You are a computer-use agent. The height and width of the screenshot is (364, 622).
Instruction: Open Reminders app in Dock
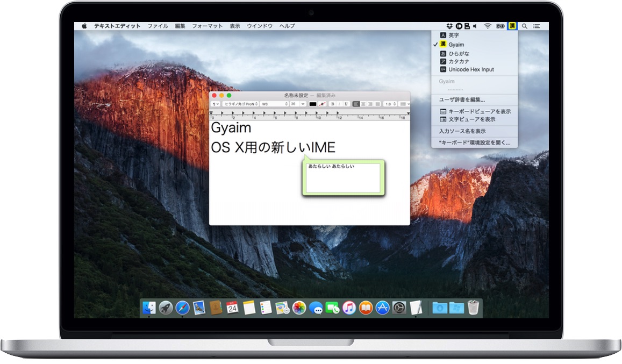click(x=266, y=308)
